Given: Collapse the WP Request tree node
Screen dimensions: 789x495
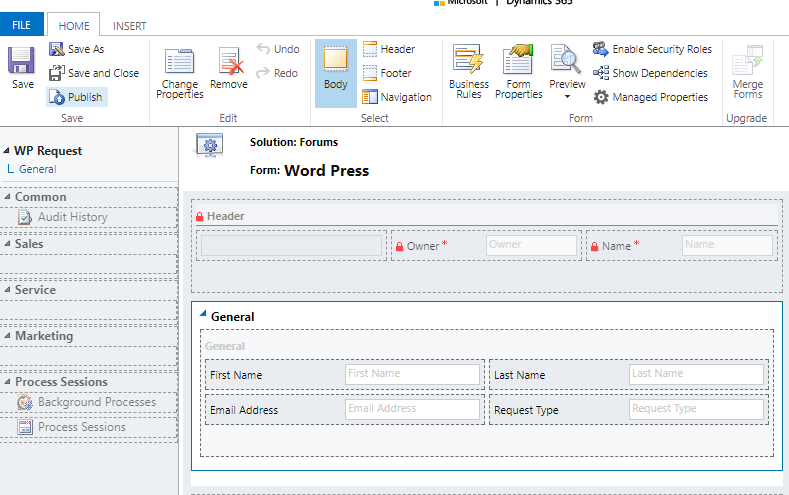Looking at the screenshot, I should coord(7,150).
